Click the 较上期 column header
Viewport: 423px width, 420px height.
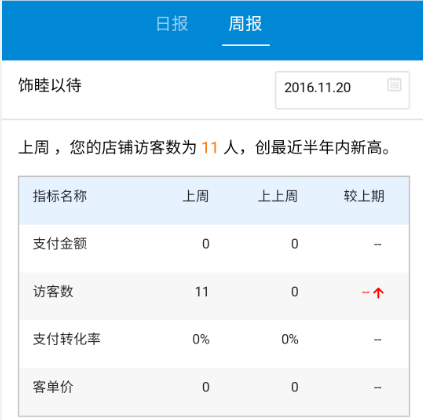pos(364,196)
